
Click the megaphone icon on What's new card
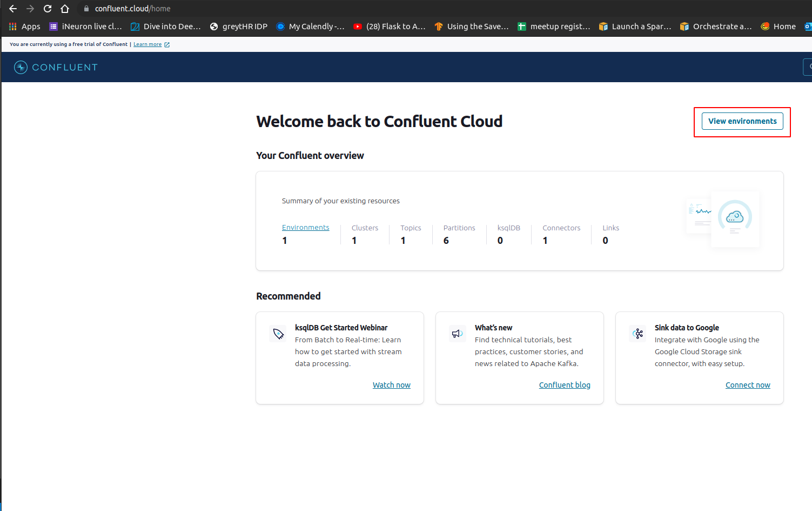[457, 334]
